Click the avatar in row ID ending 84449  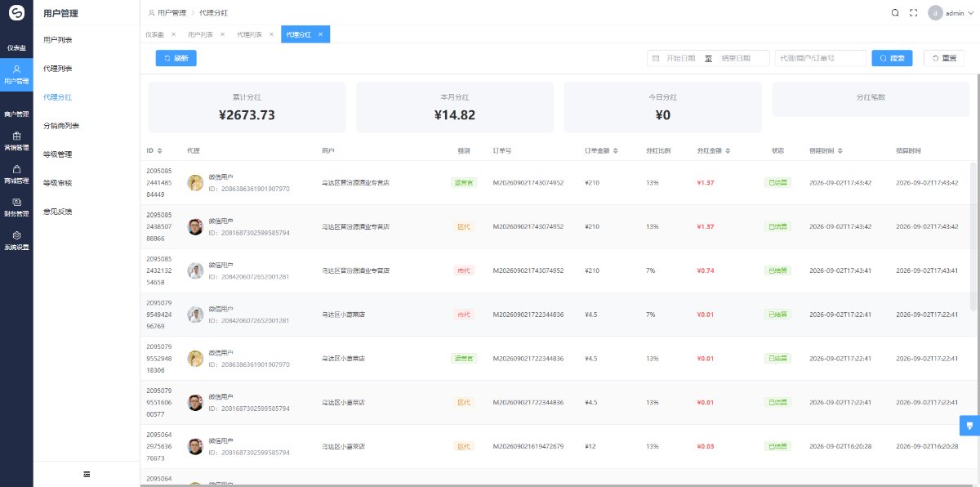click(x=195, y=182)
